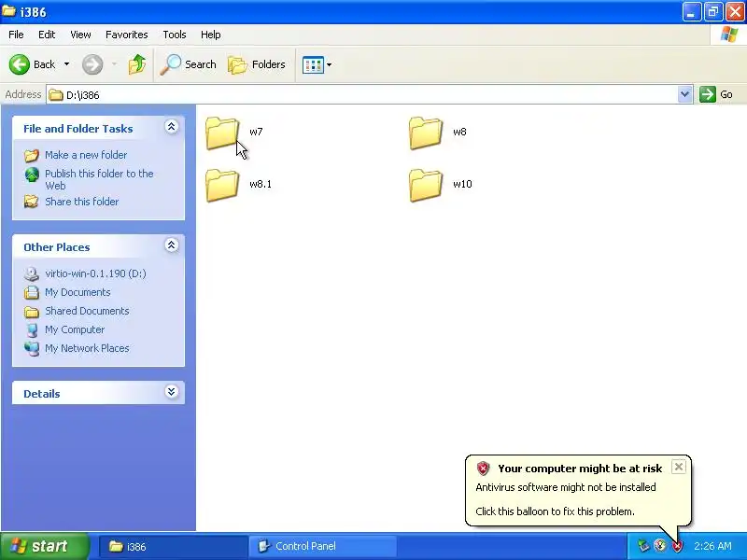
Task: Open My Documents from Other Places
Action: [x=78, y=292]
